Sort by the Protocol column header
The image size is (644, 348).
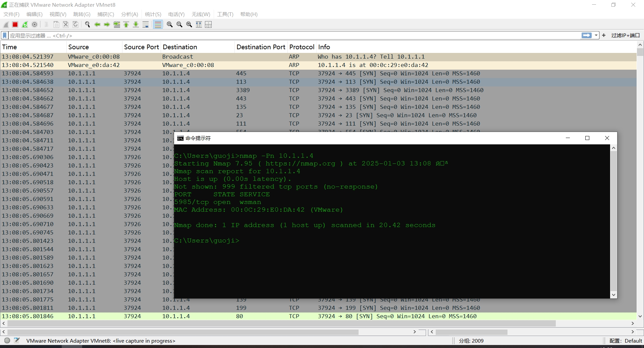(302, 47)
